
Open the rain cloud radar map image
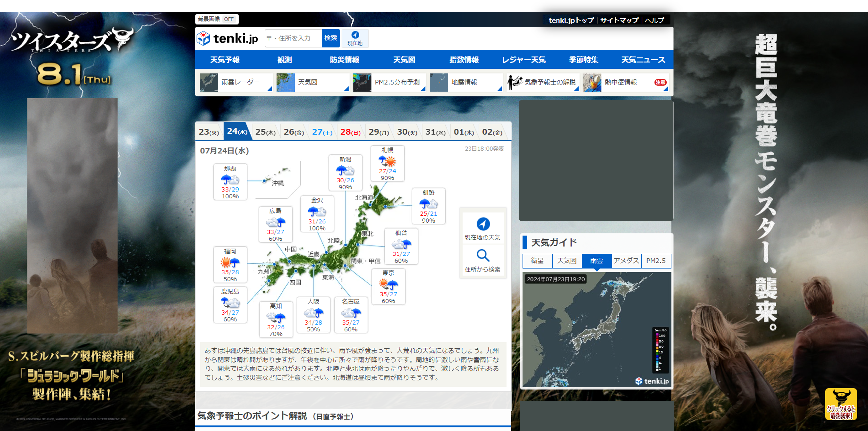coord(596,330)
